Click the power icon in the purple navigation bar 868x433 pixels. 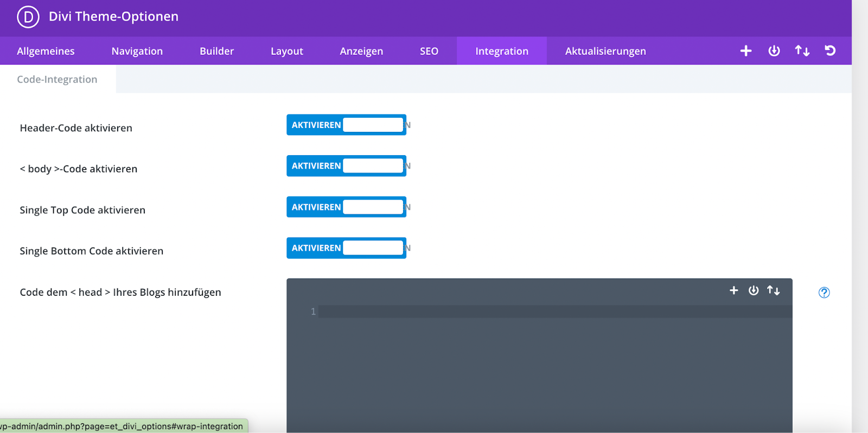[774, 50]
